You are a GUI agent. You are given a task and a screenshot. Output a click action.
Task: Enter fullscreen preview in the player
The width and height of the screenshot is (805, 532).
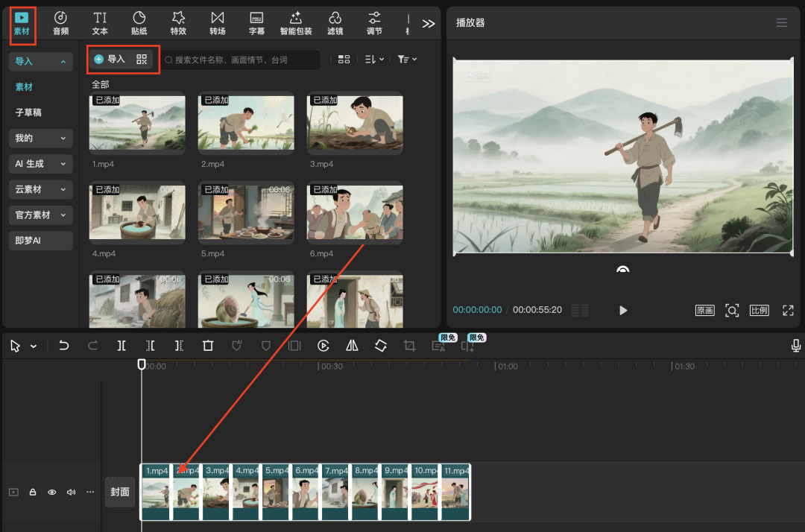point(788,310)
